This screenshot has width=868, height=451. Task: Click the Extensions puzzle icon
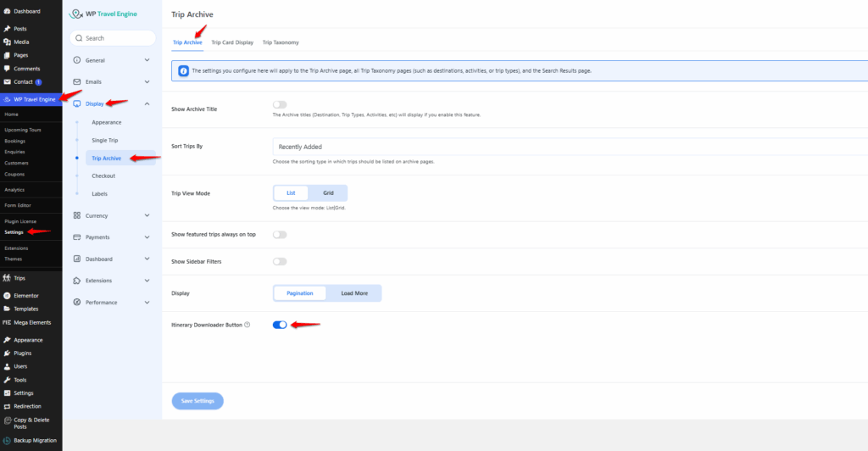(77, 281)
